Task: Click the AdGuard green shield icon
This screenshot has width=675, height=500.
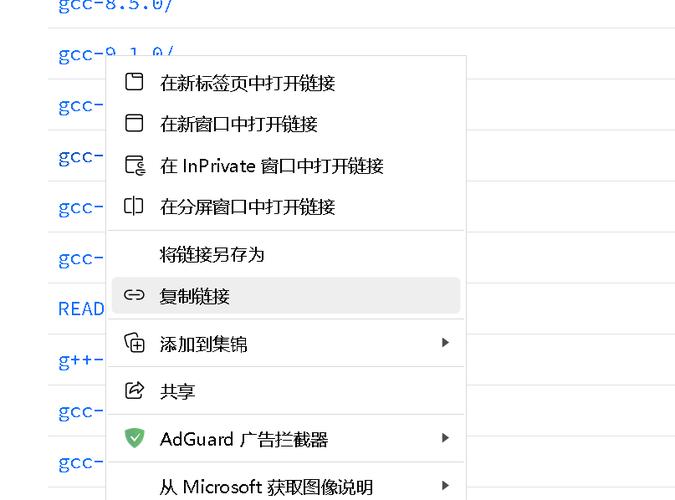Action: 135,438
